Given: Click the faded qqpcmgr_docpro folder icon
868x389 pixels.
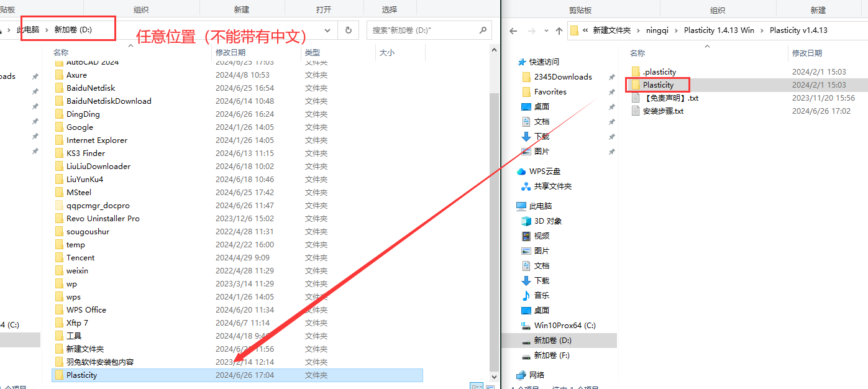Looking at the screenshot, I should pyautogui.click(x=59, y=206).
